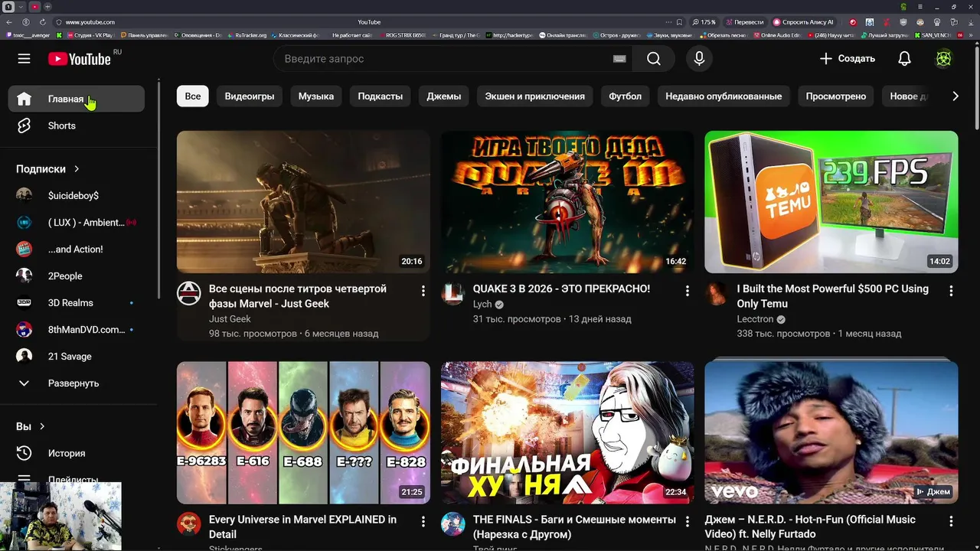Image resolution: width=980 pixels, height=551 pixels.
Task: Open more options for Temu PC video
Action: [951, 291]
